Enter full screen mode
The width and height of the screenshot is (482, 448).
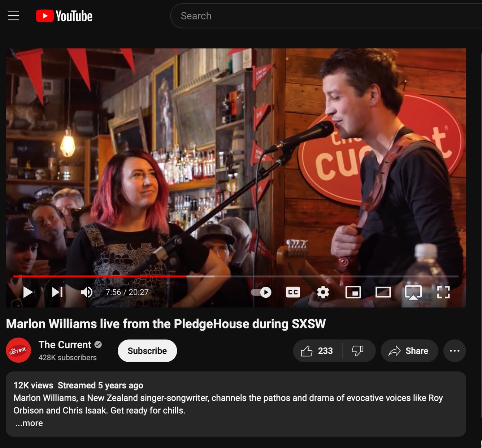pyautogui.click(x=443, y=292)
